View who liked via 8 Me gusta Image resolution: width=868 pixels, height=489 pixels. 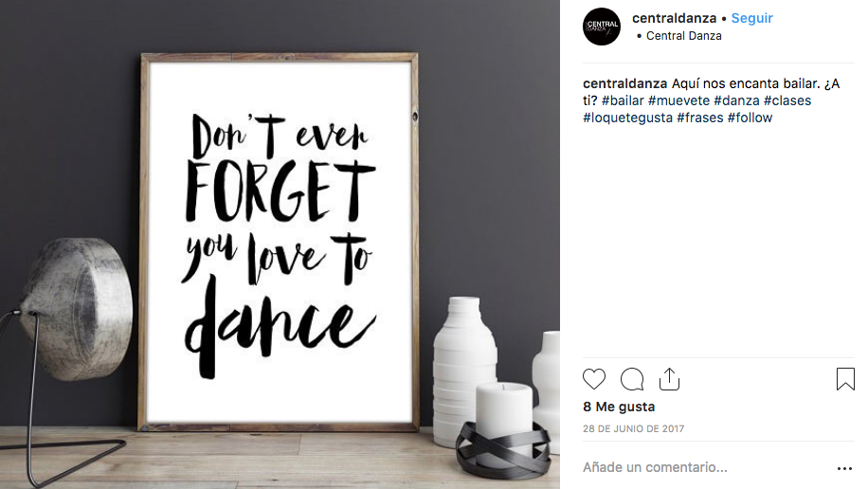tap(619, 407)
